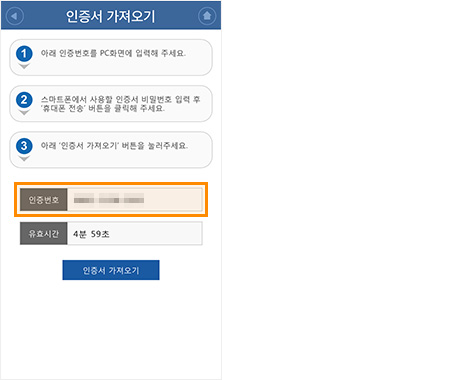Click the 4분 59초 remaining time field
The width and height of the screenshot is (465, 380).
[135, 233]
